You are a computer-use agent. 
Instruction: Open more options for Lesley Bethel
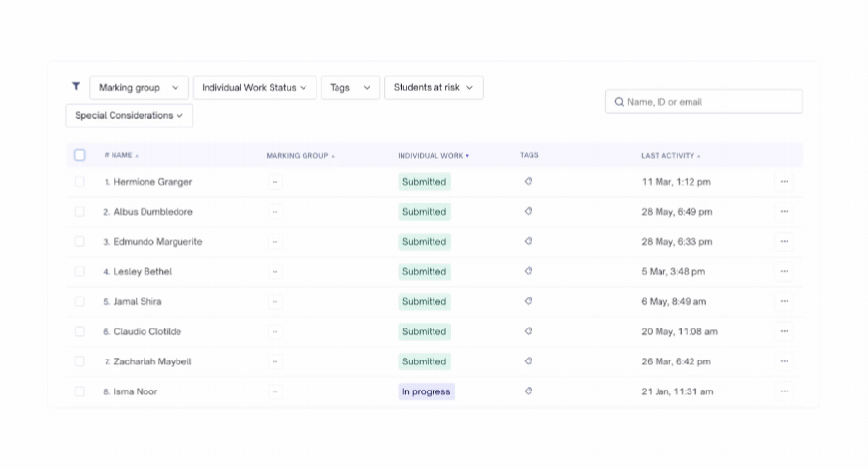click(784, 271)
